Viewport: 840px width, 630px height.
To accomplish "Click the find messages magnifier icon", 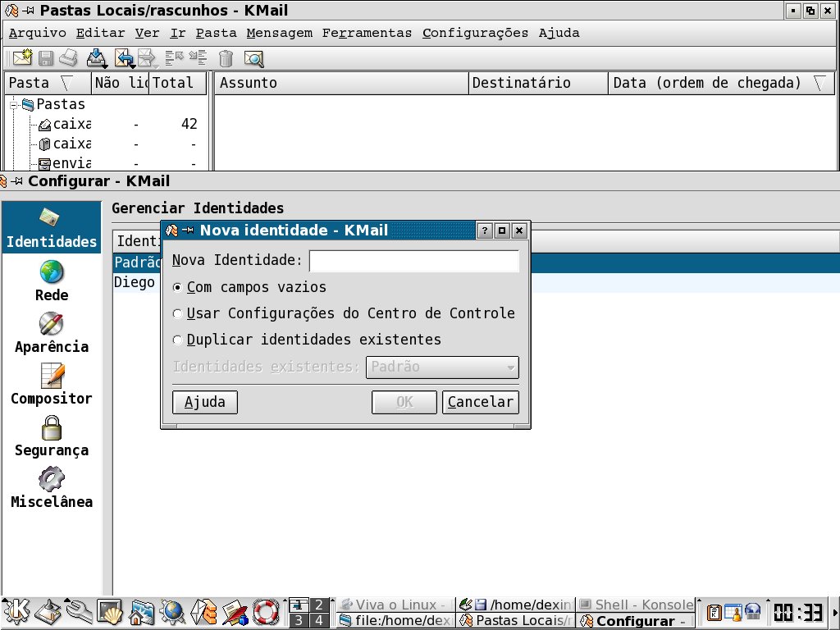I will [253, 58].
